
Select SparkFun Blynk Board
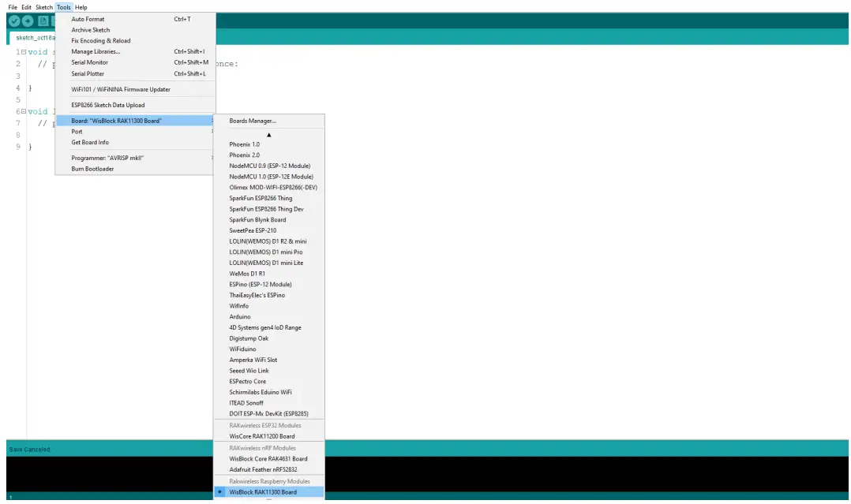click(x=269, y=220)
